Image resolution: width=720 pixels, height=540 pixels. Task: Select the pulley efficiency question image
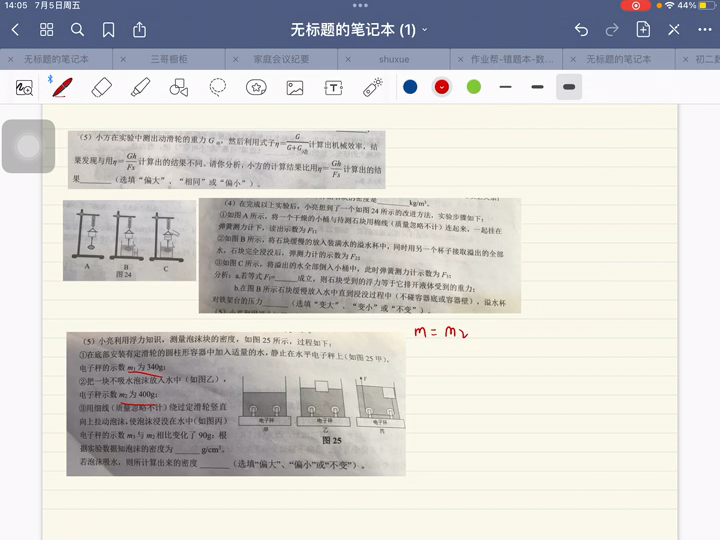pos(226,159)
